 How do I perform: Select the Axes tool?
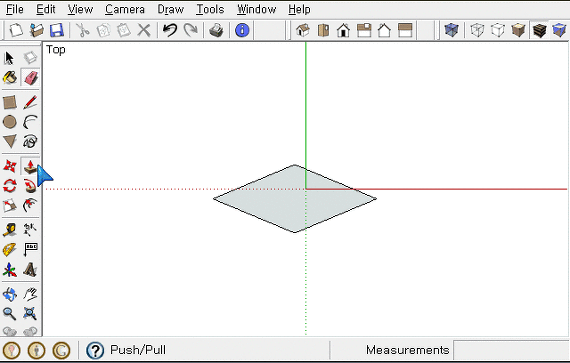point(10,270)
